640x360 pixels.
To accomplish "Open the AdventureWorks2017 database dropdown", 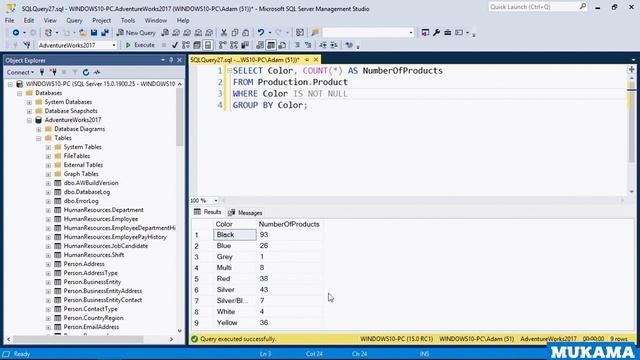I will 114,45.
